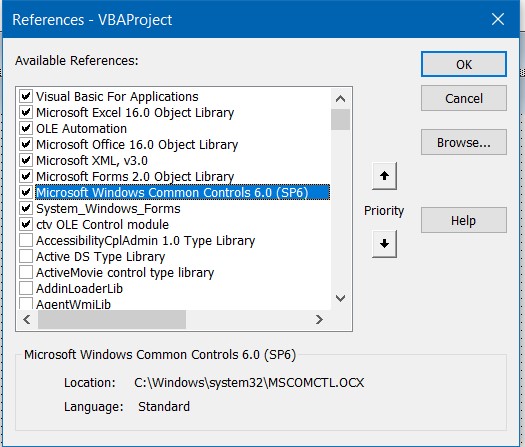The image size is (525, 447).
Task: Enable Active DS Type Library checkbox
Action: [26, 256]
